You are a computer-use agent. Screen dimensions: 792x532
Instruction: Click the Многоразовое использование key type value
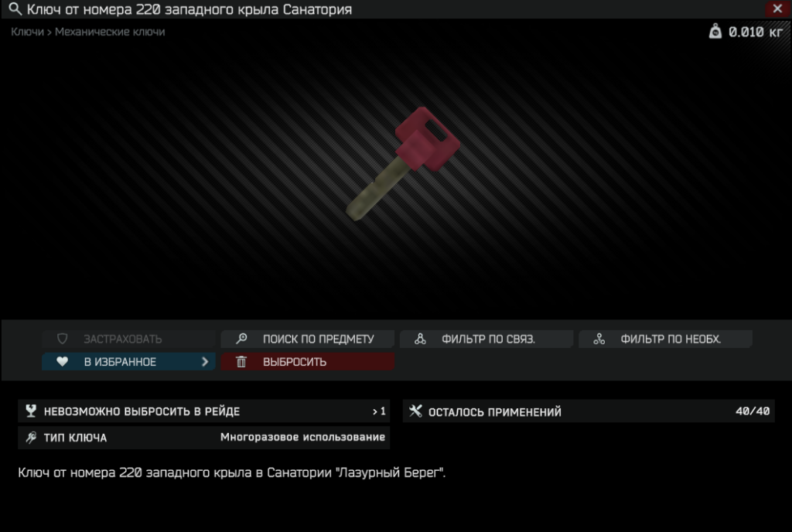pyautogui.click(x=302, y=438)
